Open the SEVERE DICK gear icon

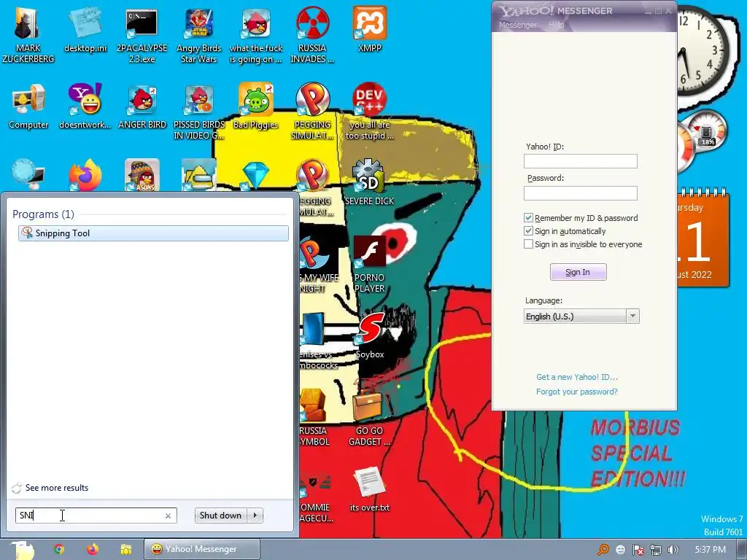[369, 182]
